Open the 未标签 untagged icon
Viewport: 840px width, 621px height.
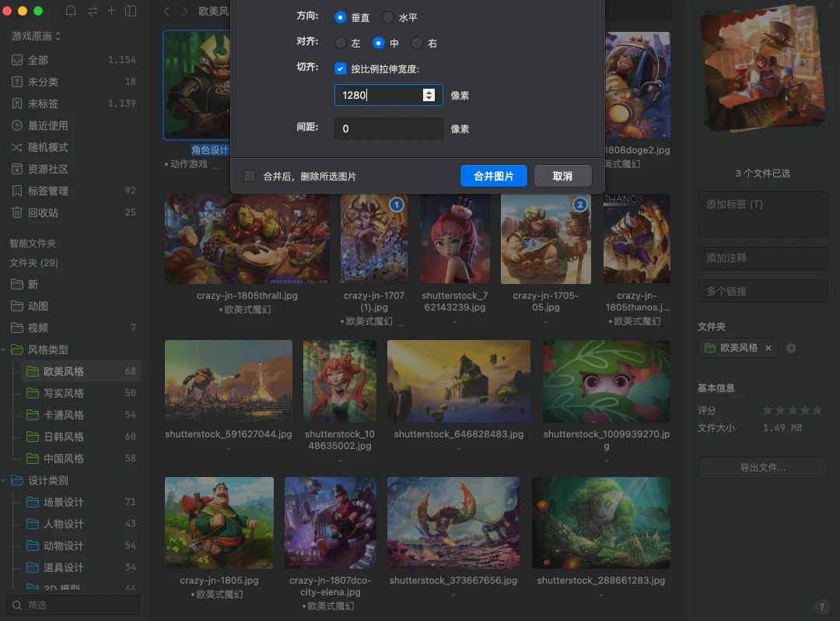click(17, 103)
